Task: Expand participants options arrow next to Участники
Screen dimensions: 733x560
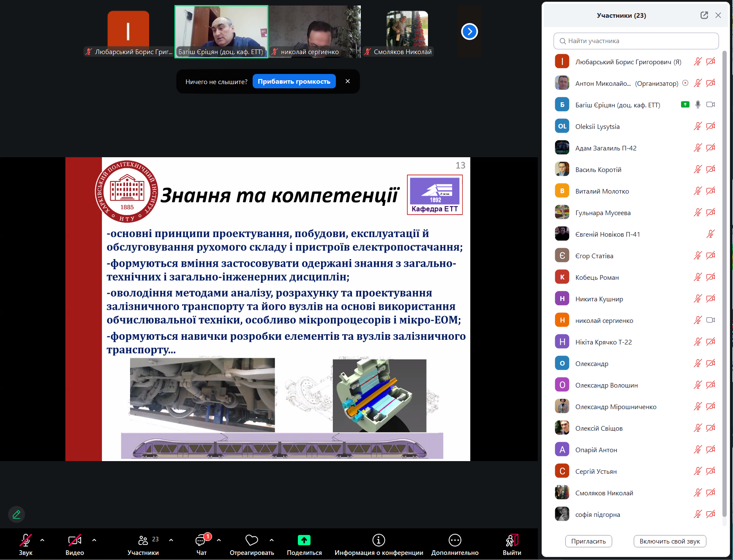Action: pos(171,540)
